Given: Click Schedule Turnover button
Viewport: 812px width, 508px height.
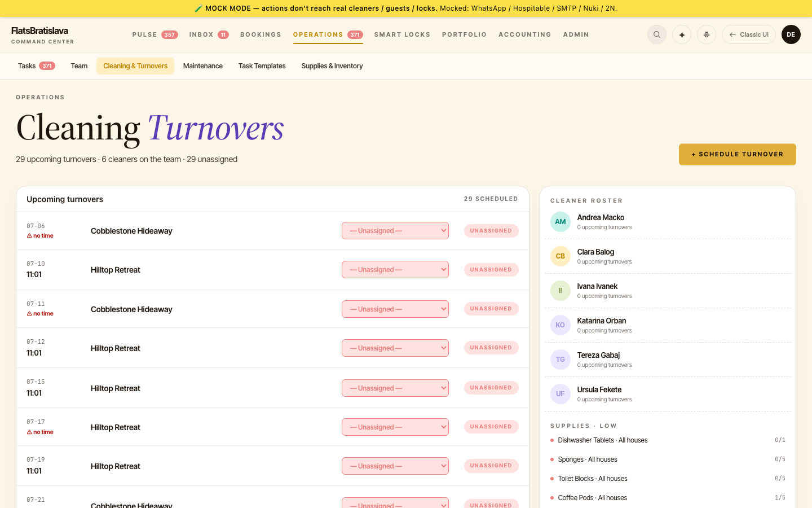Looking at the screenshot, I should click(x=738, y=154).
